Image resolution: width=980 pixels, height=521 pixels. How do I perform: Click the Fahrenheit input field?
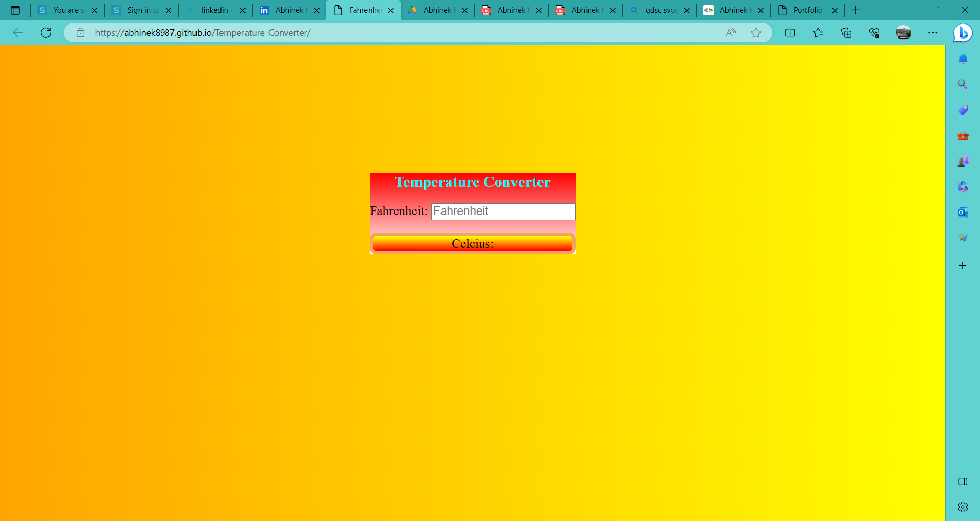pos(503,211)
